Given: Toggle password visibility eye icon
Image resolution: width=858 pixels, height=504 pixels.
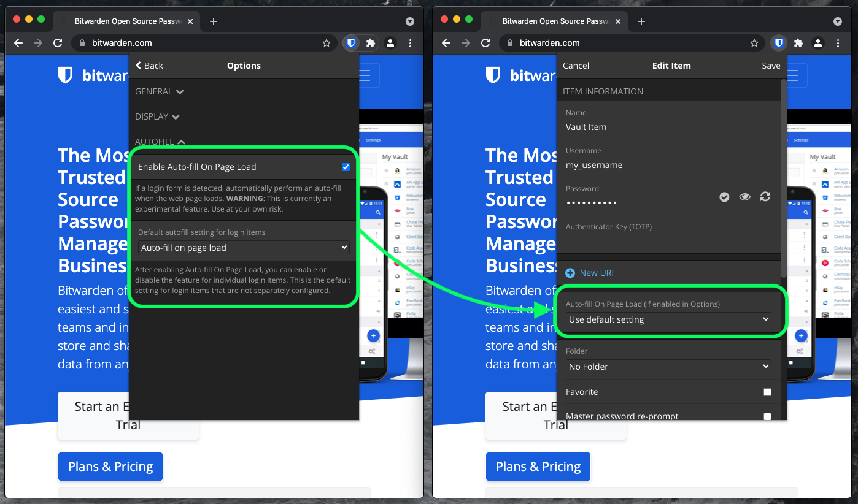Looking at the screenshot, I should (x=744, y=197).
